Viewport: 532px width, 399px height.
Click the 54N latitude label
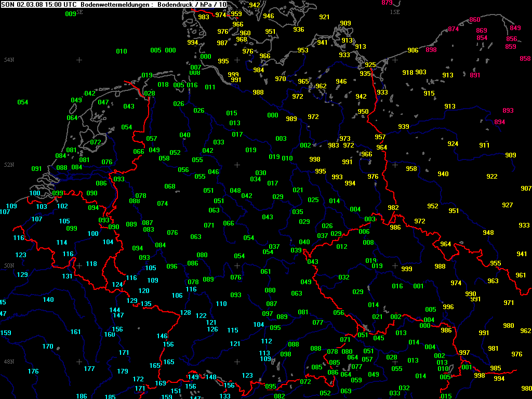coord(9,60)
